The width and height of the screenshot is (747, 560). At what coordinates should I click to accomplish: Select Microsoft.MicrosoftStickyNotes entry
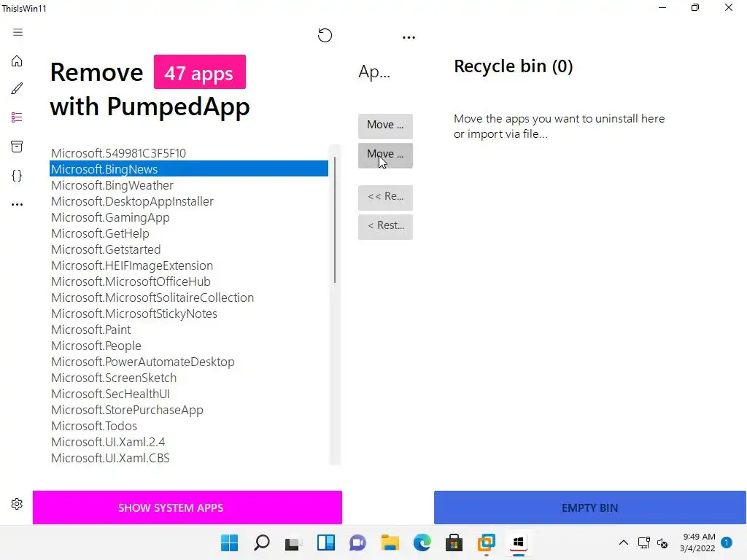(x=189, y=314)
